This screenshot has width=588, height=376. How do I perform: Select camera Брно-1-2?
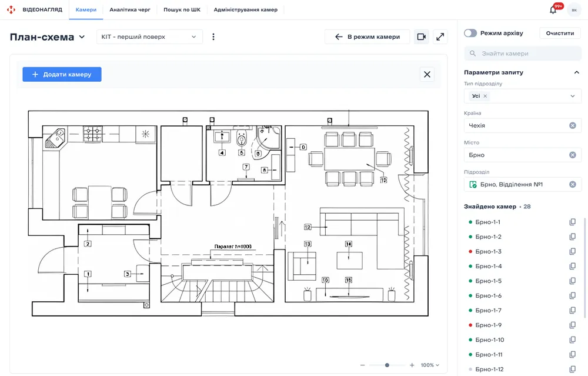coord(488,237)
